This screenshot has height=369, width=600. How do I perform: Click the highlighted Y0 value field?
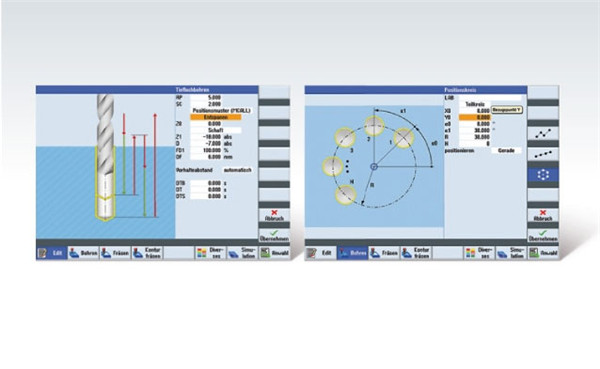475,117
